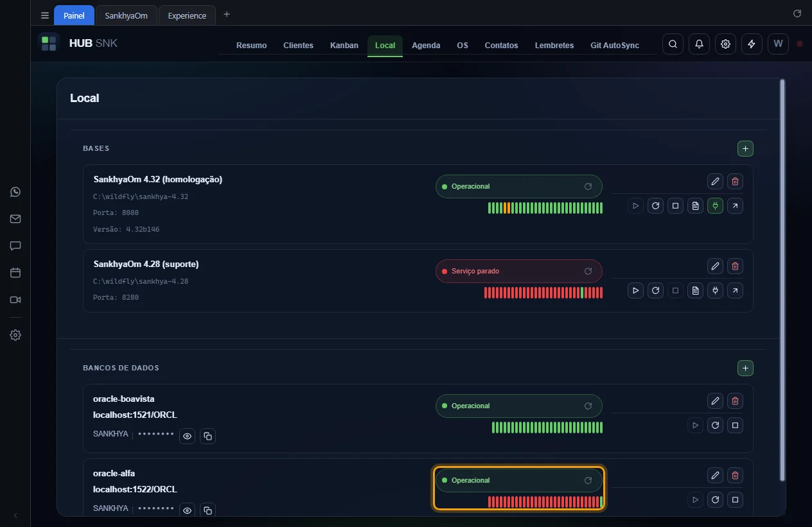Refresh the oracle-boavista Operacional status
Viewport: 812px width, 527px height.
click(x=588, y=406)
